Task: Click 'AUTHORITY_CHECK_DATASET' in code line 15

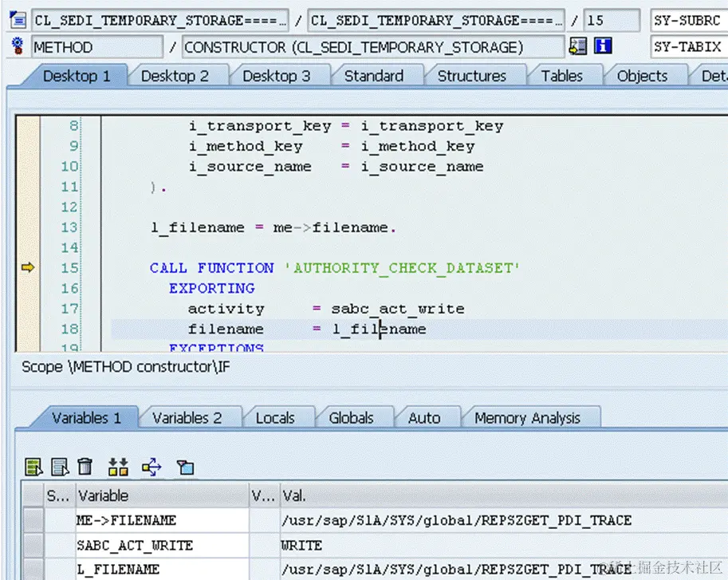Action: coord(401,268)
